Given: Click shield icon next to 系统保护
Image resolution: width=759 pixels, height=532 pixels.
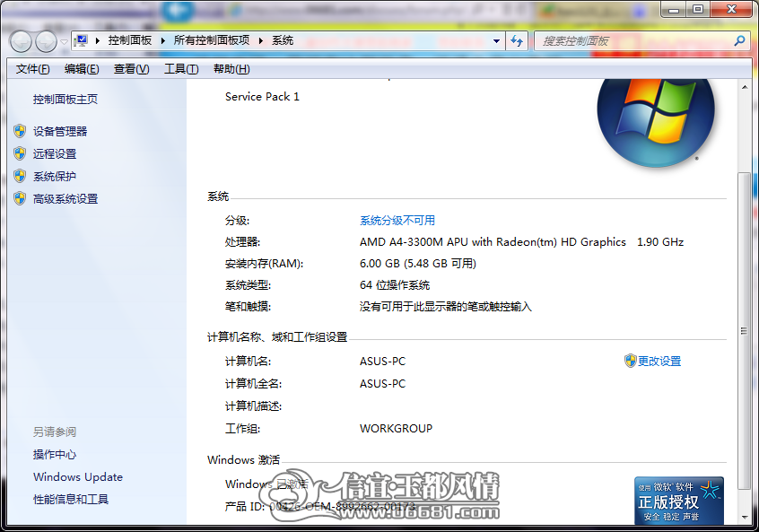Looking at the screenshot, I should 20,176.
